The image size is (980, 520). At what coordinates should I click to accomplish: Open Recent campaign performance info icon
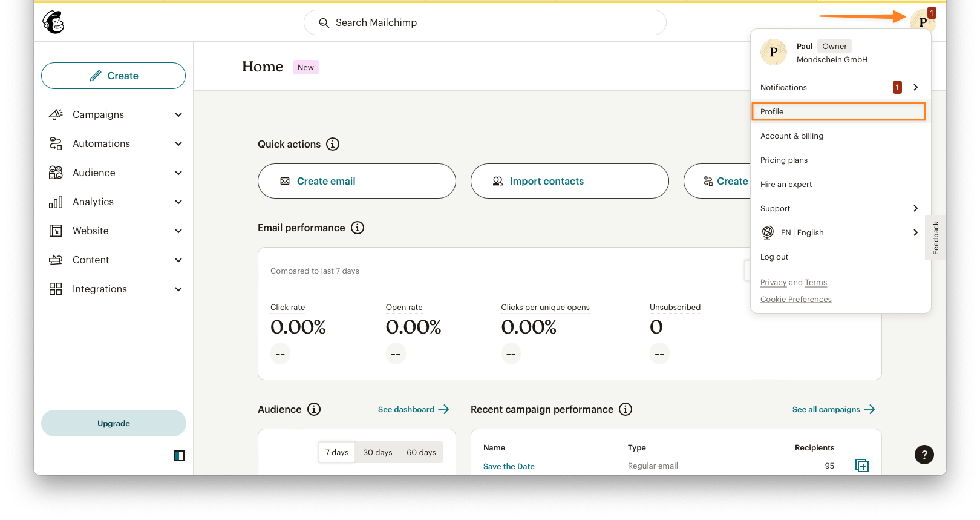point(626,409)
